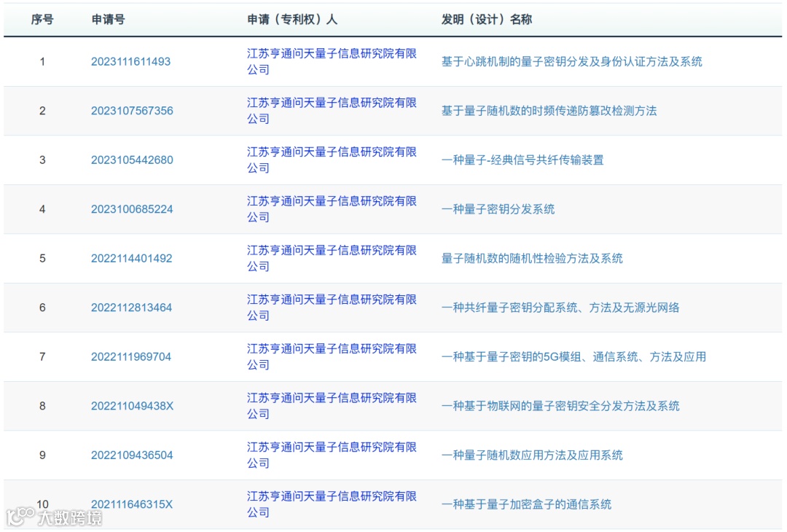787x532 pixels.
Task: Open application number 2022111969704
Action: click(131, 357)
